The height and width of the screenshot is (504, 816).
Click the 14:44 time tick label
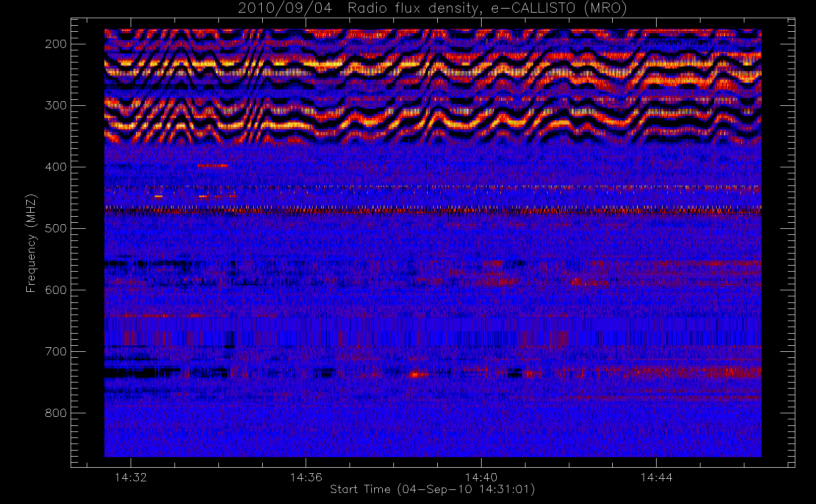pyautogui.click(x=656, y=477)
